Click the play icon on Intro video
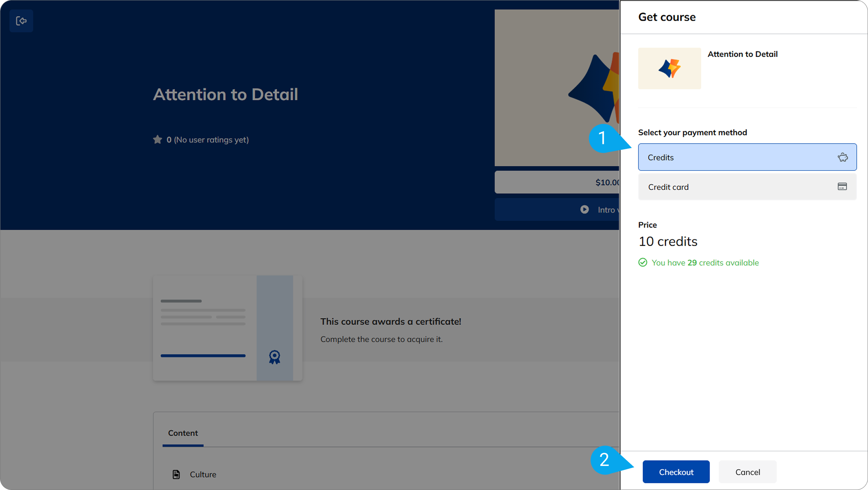868x490 pixels. (x=584, y=210)
